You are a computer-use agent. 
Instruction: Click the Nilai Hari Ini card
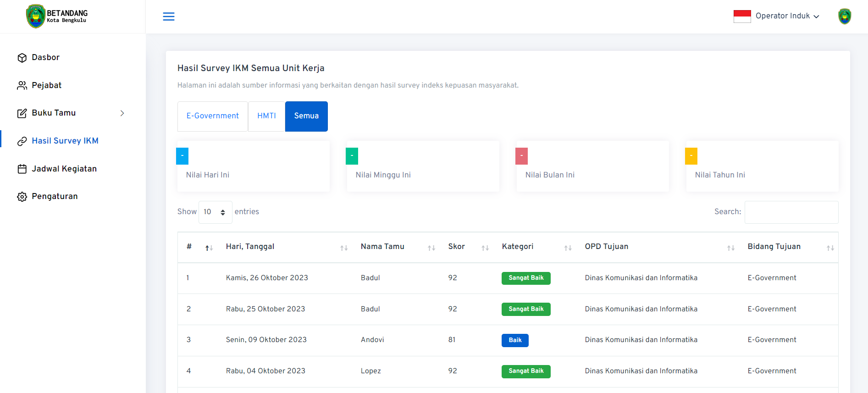(254, 166)
